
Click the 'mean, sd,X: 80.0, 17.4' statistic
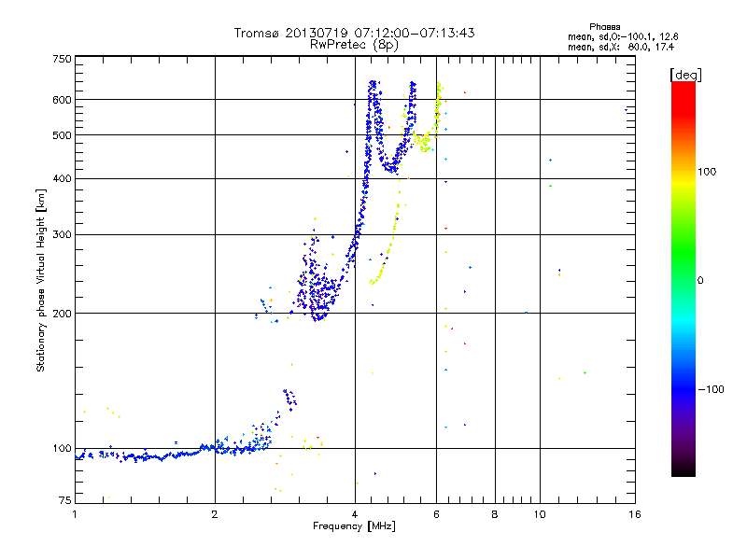(x=621, y=47)
